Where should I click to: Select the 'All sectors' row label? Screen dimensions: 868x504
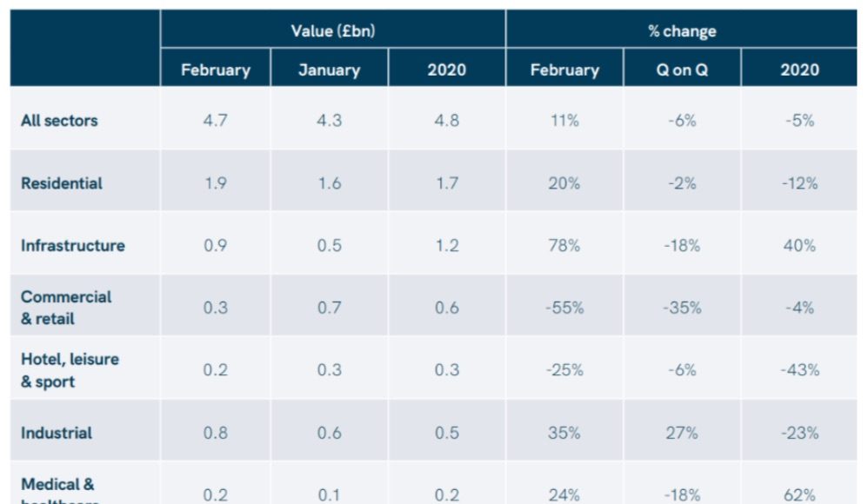pos(59,120)
